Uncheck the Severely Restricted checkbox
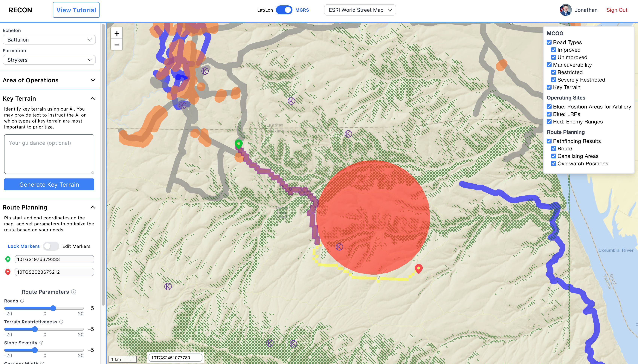Viewport: 638px width, 364px height. click(x=553, y=80)
